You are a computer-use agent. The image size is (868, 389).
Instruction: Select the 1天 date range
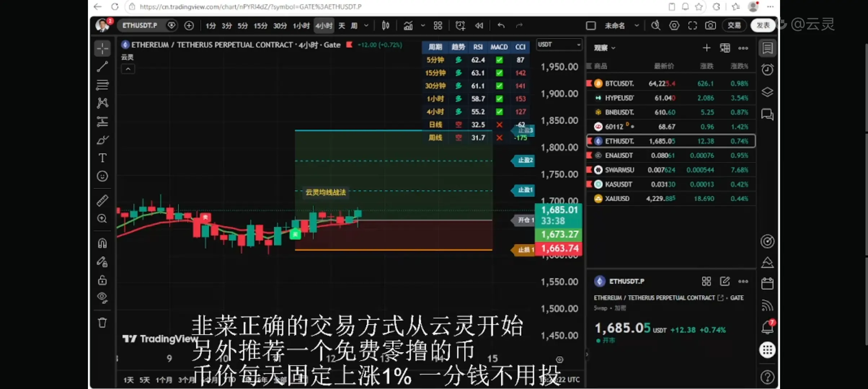click(128, 380)
